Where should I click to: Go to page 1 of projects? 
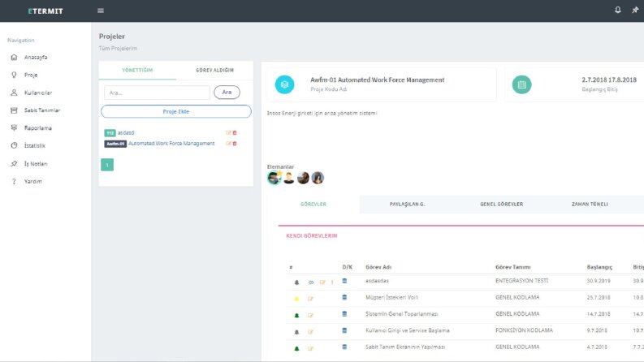107,165
